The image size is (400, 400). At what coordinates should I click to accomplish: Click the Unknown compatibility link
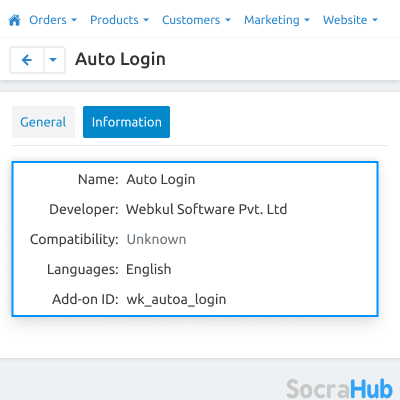(x=156, y=239)
